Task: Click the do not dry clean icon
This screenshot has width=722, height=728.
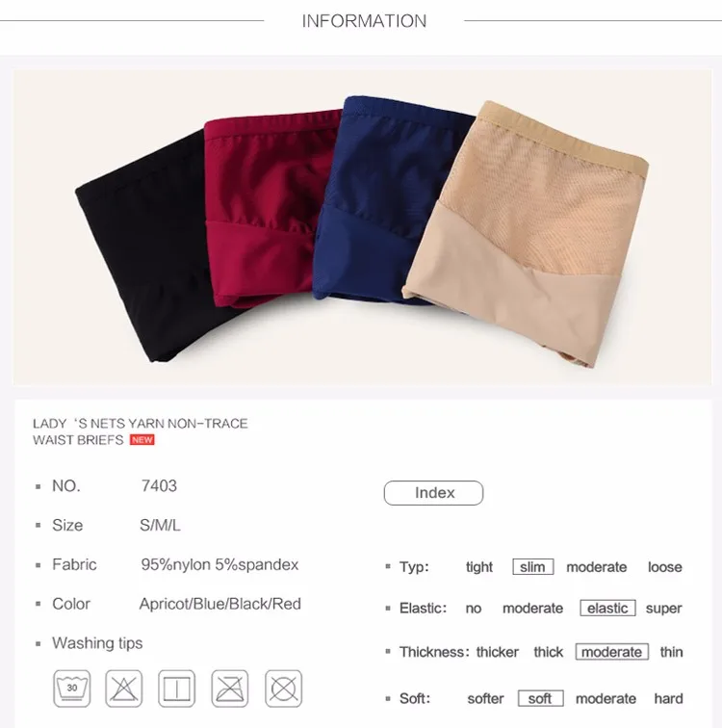Action: pyautogui.click(x=284, y=689)
